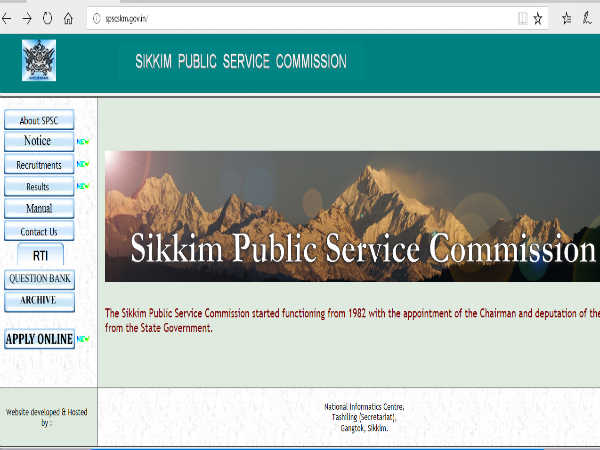Go to the Contact Us page
The width and height of the screenshot is (600, 450).
click(39, 232)
